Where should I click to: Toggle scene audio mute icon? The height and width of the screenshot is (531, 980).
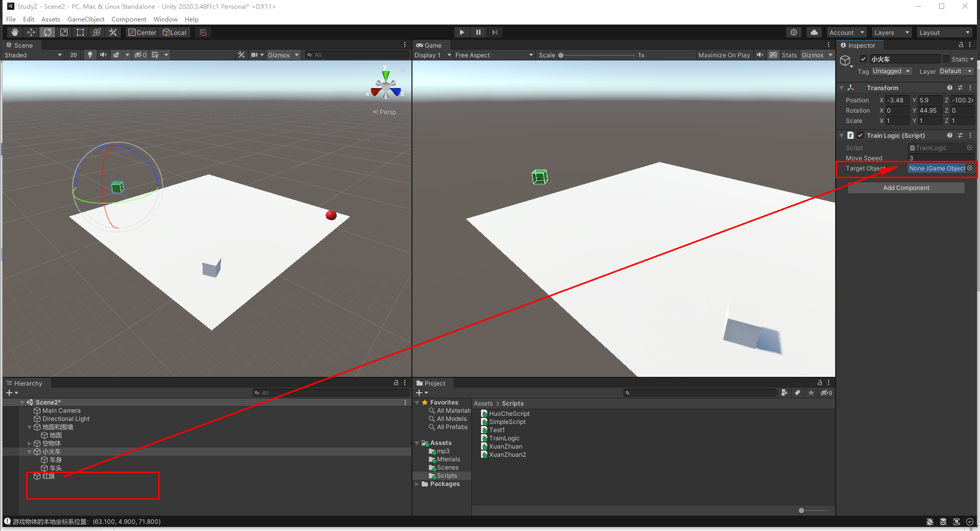[x=103, y=55]
